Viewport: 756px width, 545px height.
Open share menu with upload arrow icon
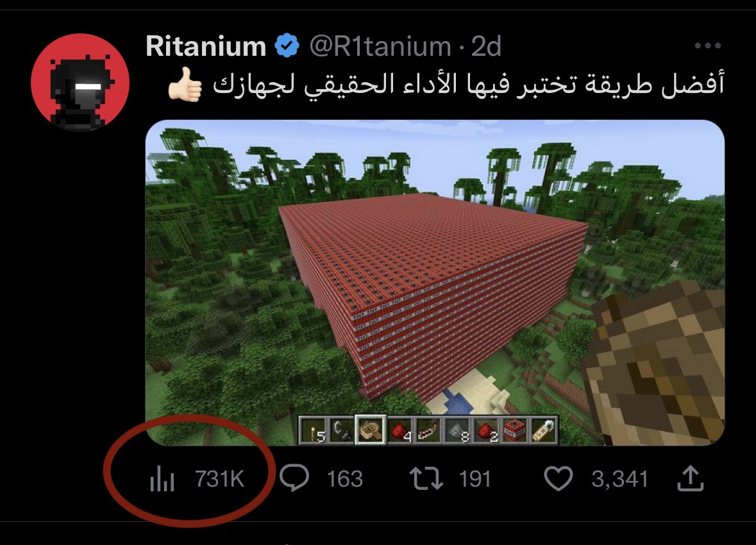[x=691, y=478]
